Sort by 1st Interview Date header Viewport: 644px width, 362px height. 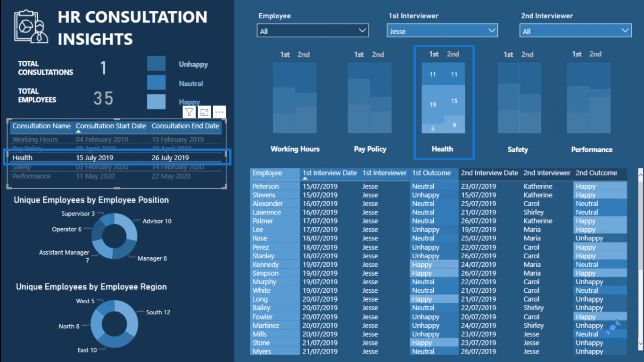click(x=330, y=173)
